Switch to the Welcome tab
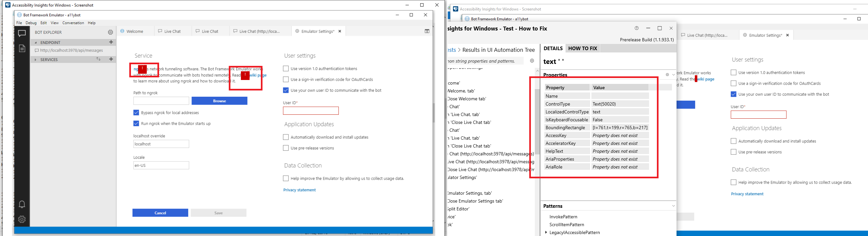Screen dimensions: 868x236 (135, 31)
